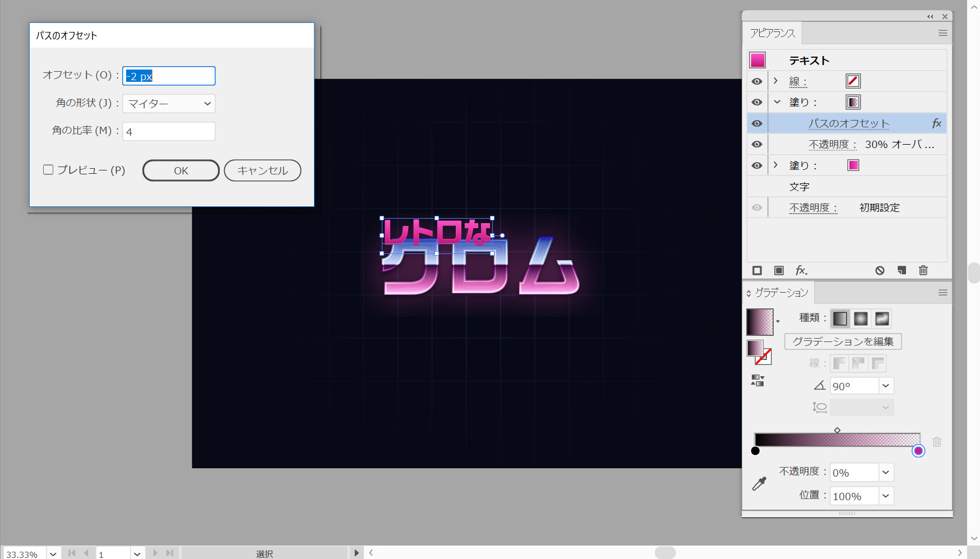
Task: Open the gradient angle 90° dropdown
Action: click(886, 386)
